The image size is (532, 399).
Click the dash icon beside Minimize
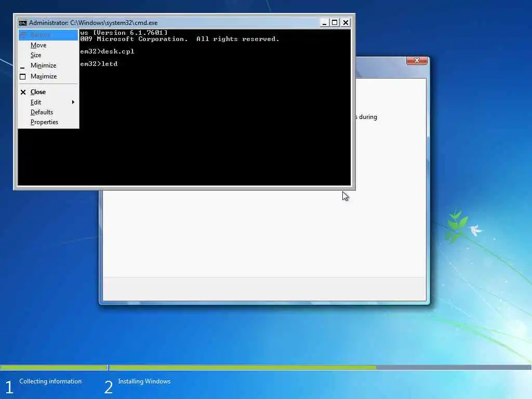(x=22, y=68)
